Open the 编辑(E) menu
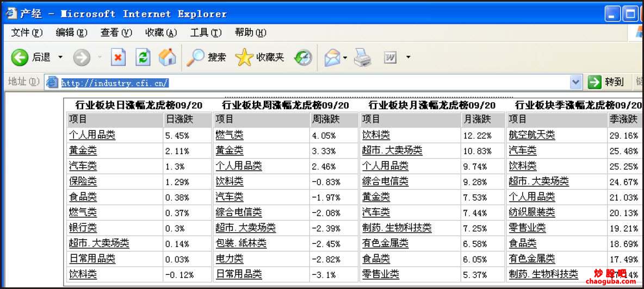Screen dimensions: 644x289 (x=71, y=33)
